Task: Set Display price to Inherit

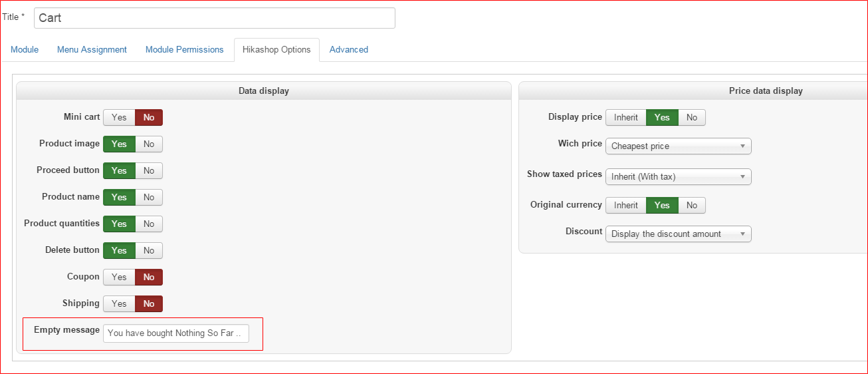Action: pos(625,118)
